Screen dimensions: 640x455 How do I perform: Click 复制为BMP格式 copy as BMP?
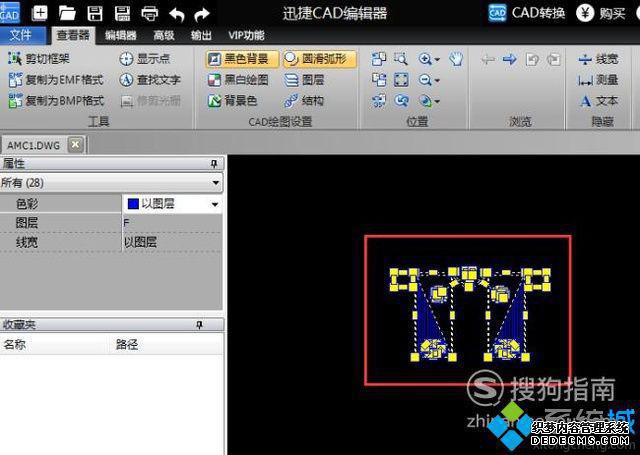(x=56, y=100)
